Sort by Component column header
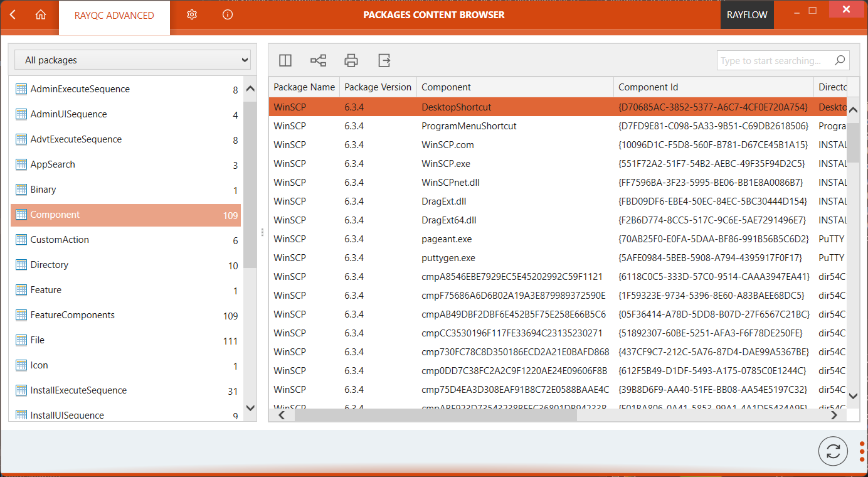This screenshot has width=868, height=477. 515,87
